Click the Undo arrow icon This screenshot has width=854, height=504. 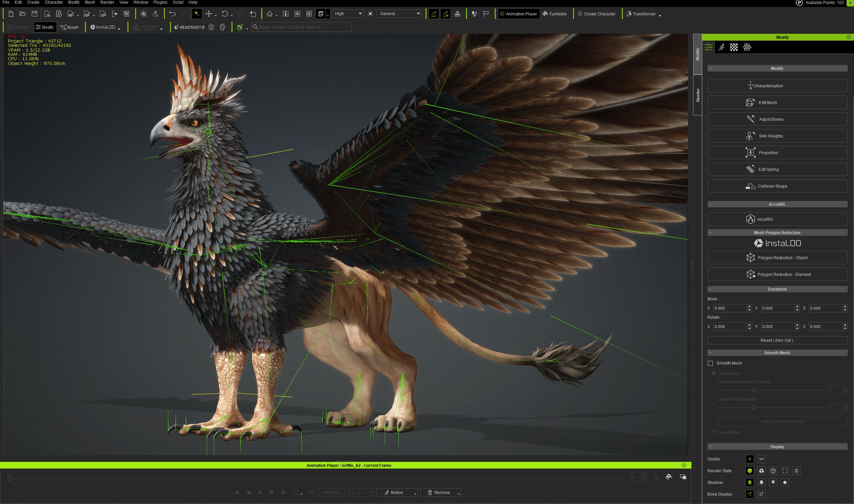coord(172,14)
